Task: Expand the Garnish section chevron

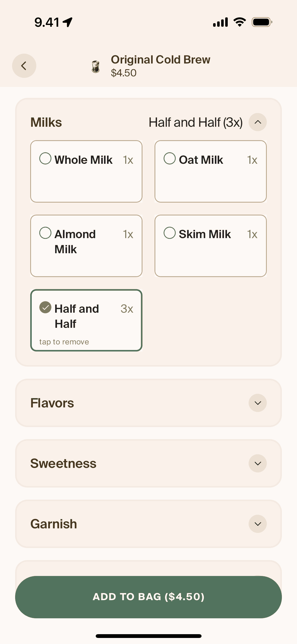Action: pyautogui.click(x=257, y=524)
